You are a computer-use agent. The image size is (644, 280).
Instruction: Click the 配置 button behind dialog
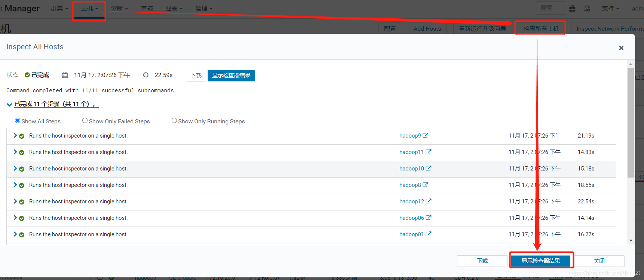[390, 28]
